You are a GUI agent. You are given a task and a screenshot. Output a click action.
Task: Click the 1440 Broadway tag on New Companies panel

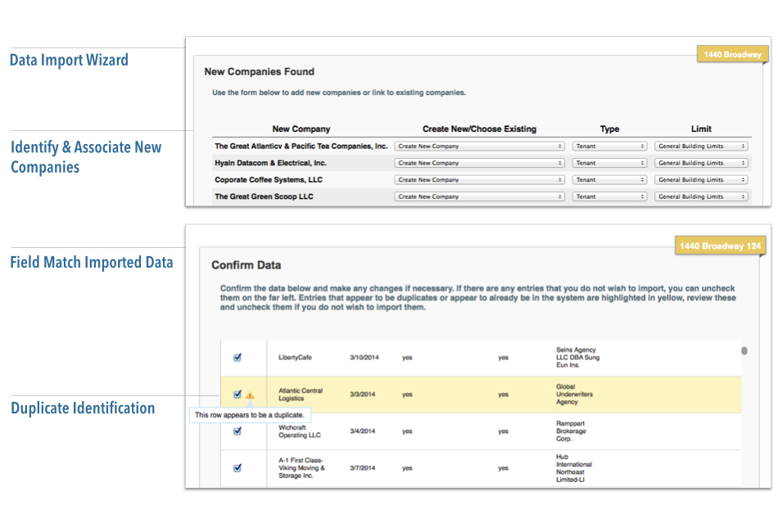click(732, 55)
